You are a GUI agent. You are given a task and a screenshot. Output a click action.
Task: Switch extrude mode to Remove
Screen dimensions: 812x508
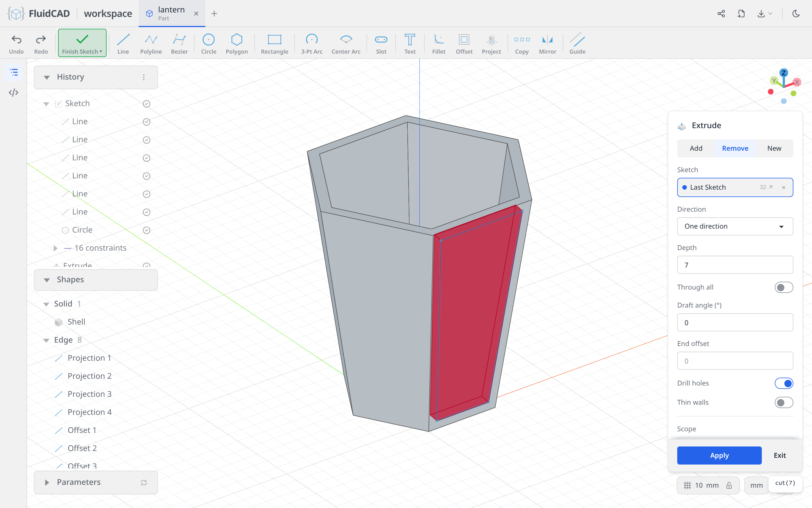735,148
